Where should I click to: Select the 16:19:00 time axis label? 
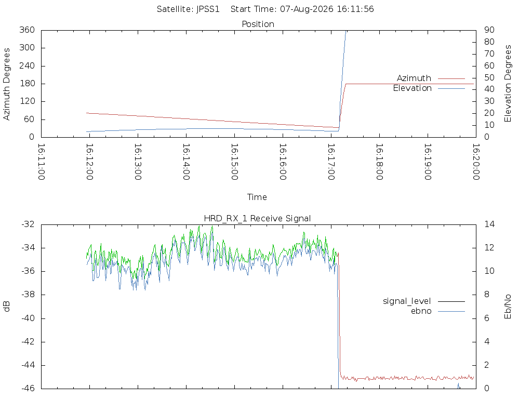(x=428, y=162)
